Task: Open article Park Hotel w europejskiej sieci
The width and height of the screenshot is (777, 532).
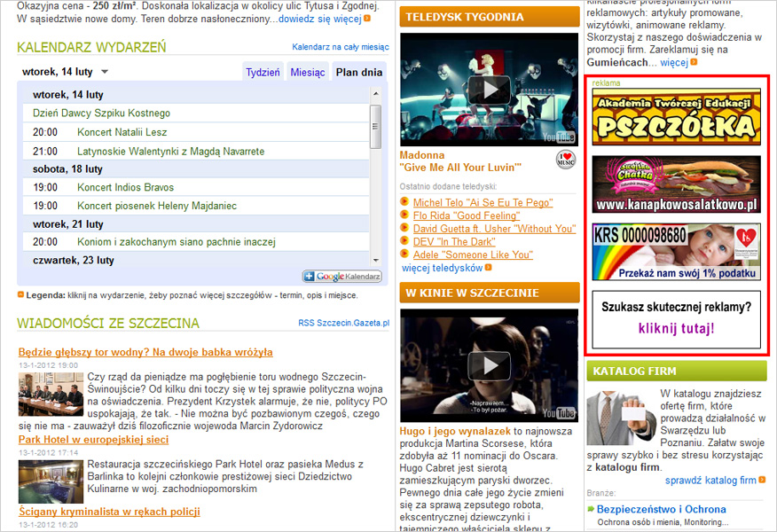Action: (93, 440)
